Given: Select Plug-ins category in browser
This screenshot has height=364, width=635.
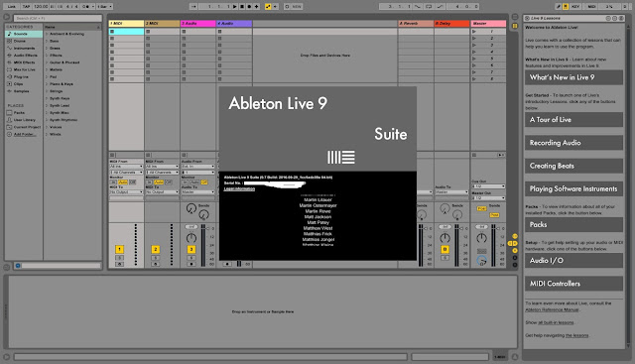Looking at the screenshot, I should tap(24, 76).
